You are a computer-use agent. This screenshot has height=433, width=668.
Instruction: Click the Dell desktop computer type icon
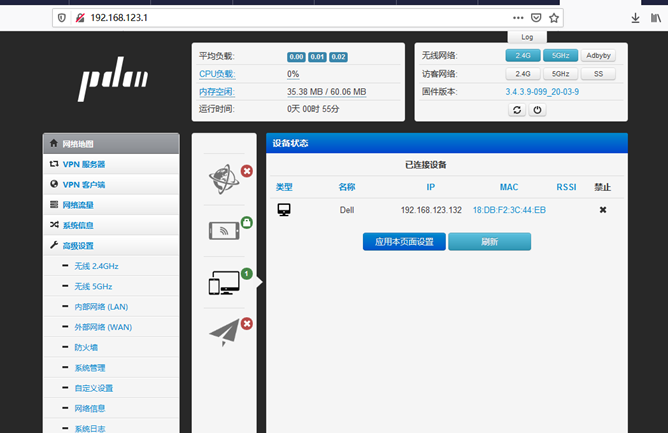click(x=284, y=210)
